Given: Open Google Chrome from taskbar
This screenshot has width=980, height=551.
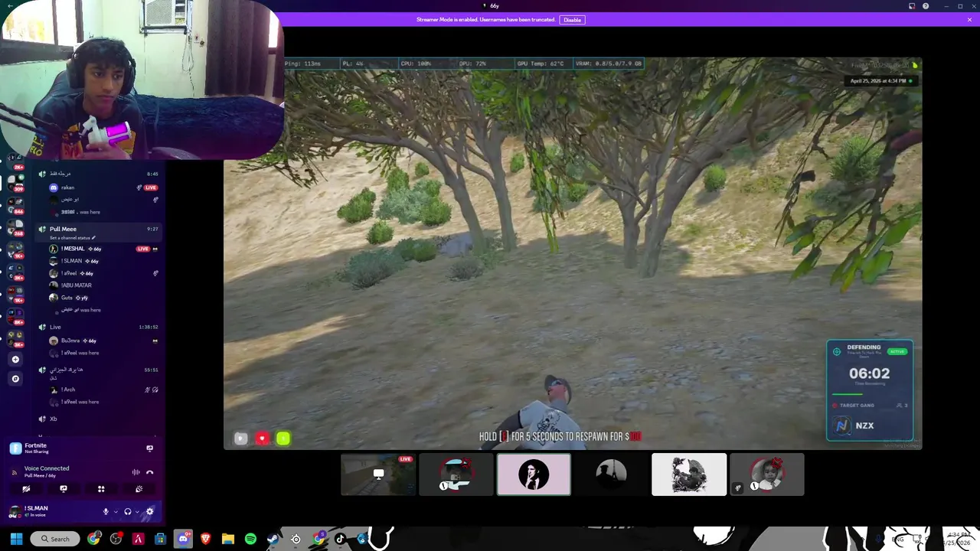Looking at the screenshot, I should coord(93,539).
